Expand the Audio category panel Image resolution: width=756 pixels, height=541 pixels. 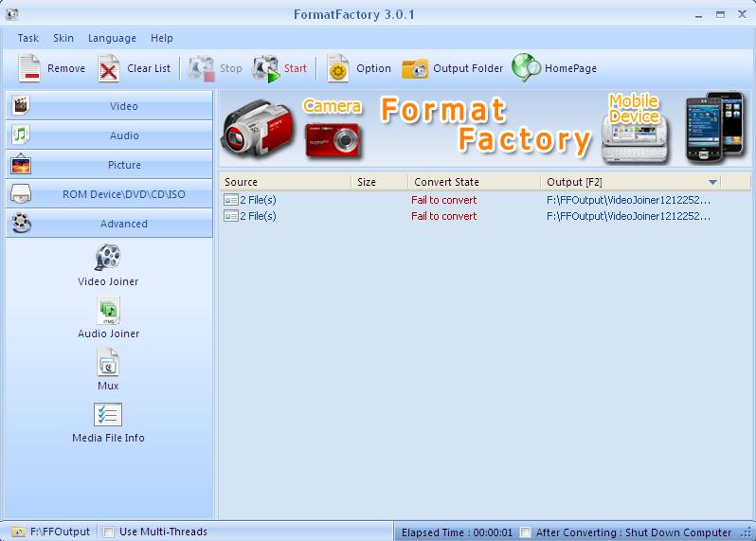click(109, 135)
